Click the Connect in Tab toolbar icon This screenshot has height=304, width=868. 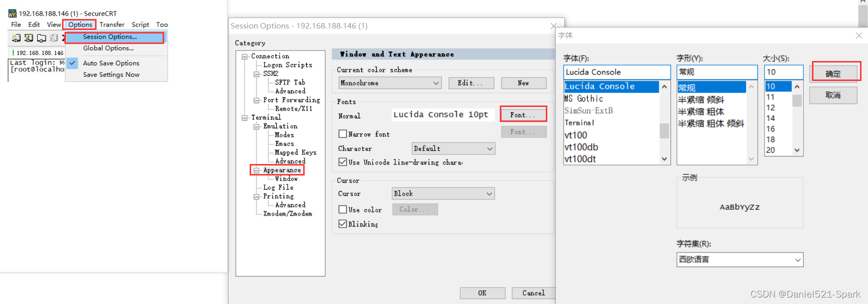tap(42, 38)
